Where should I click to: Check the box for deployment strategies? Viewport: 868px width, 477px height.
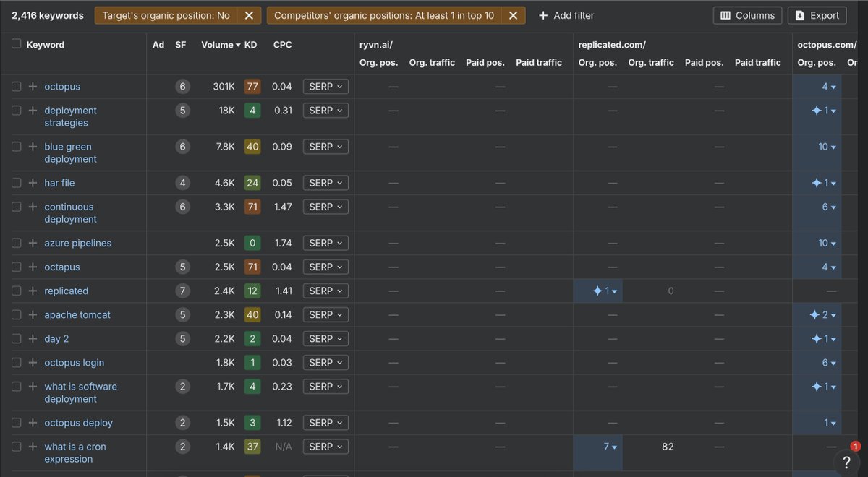tap(17, 111)
